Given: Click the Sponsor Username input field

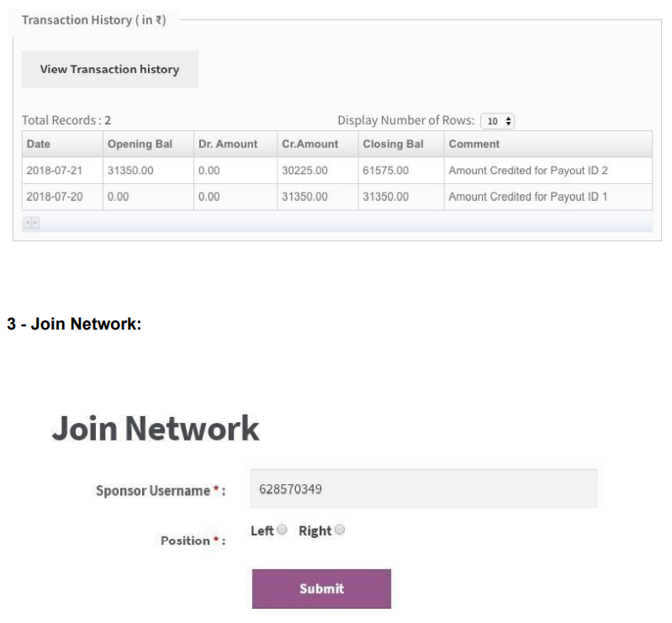Looking at the screenshot, I should click(x=423, y=488).
